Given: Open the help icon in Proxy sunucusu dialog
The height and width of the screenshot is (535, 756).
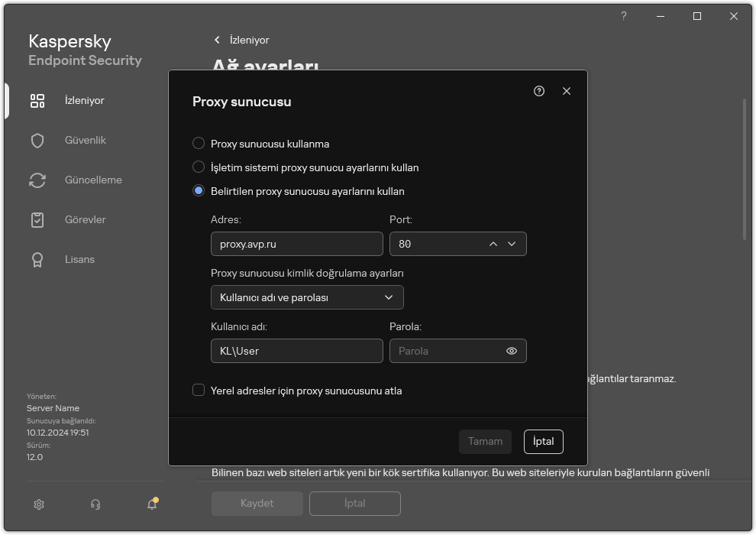Looking at the screenshot, I should coord(539,90).
